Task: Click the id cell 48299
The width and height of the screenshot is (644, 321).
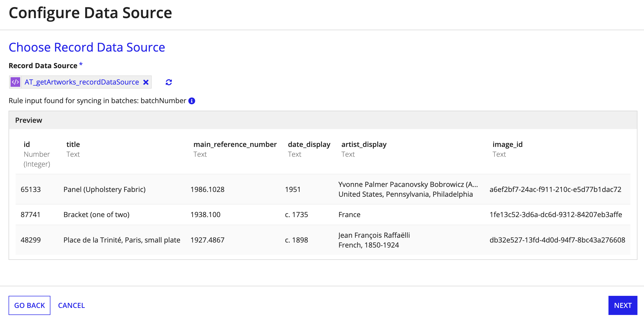Action: tap(31, 240)
